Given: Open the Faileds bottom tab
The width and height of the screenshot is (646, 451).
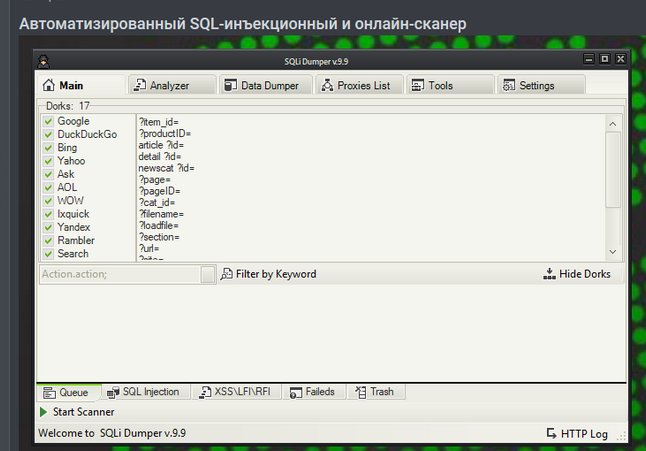Looking at the screenshot, I should click(315, 392).
